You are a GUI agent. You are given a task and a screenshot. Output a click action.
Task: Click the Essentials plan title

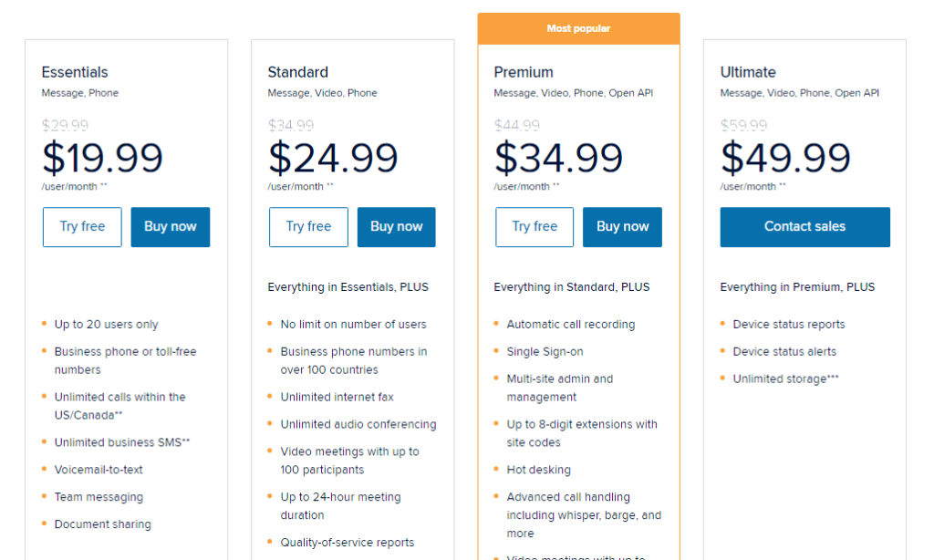click(75, 72)
